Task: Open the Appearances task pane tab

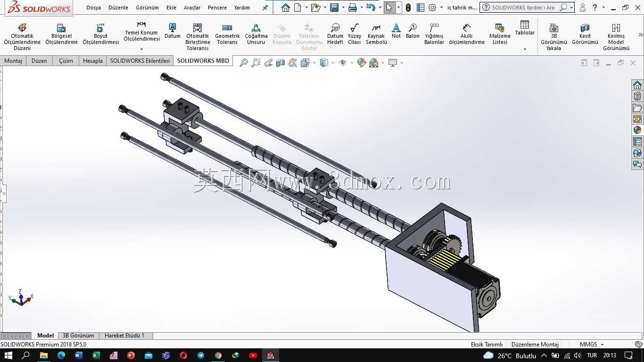Action: tap(637, 130)
